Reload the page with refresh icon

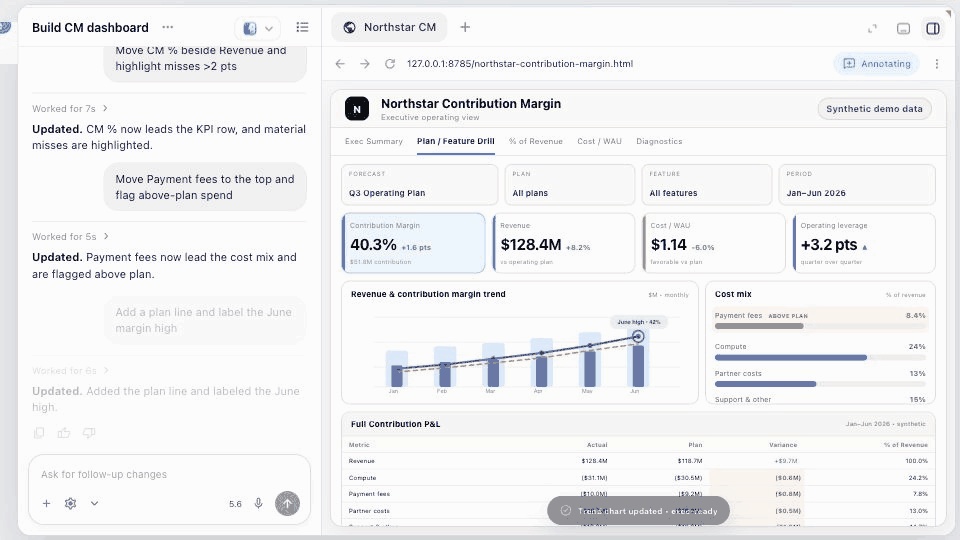389,64
